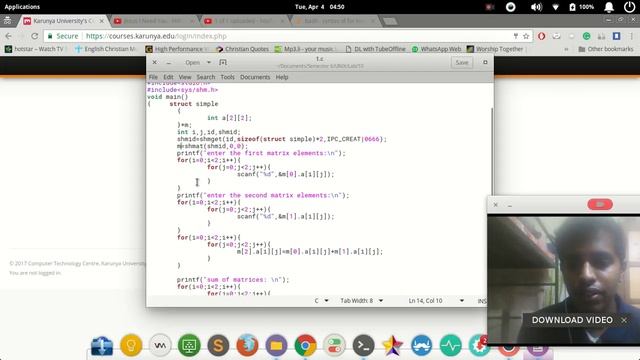Click the screen recording indicator in top bar
The image size is (640, 360).
pyautogui.click(x=490, y=7)
